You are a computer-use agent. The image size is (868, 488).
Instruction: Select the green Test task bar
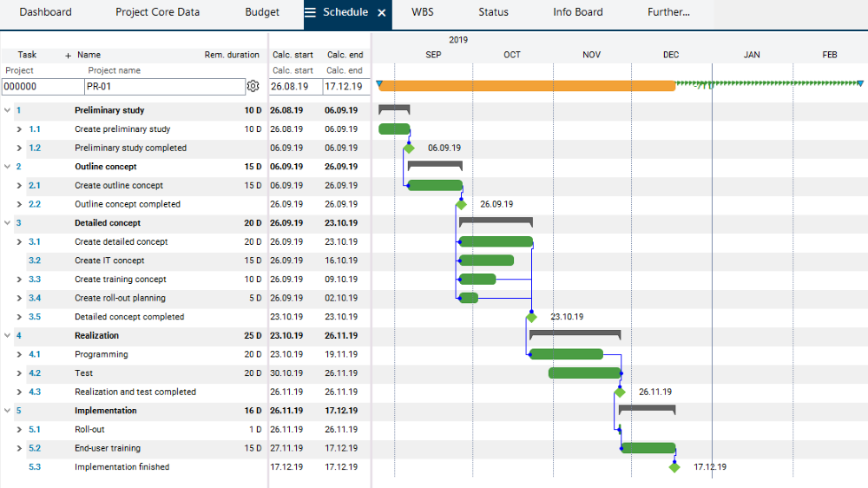click(x=583, y=373)
